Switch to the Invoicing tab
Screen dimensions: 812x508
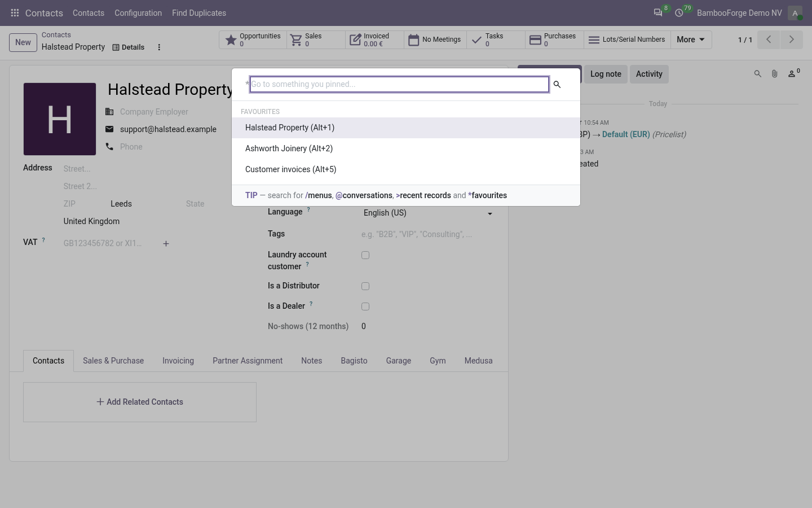[178, 361]
